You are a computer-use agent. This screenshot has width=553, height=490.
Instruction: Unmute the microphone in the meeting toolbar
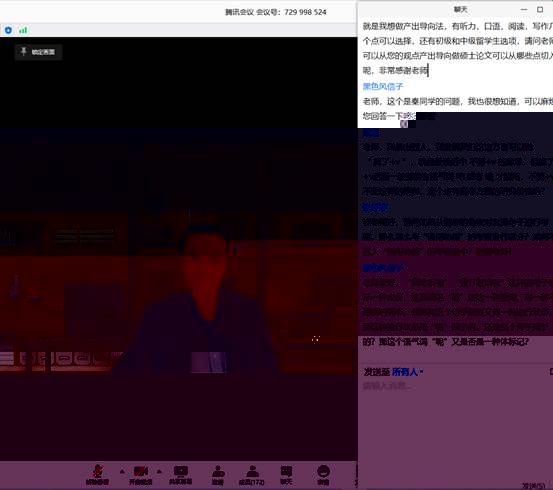[x=97, y=474]
